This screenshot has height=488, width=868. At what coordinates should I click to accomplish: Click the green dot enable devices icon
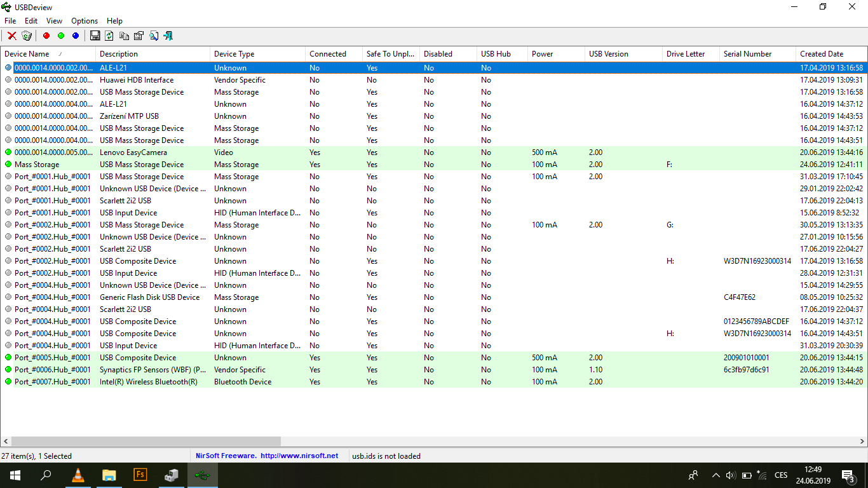(x=60, y=36)
